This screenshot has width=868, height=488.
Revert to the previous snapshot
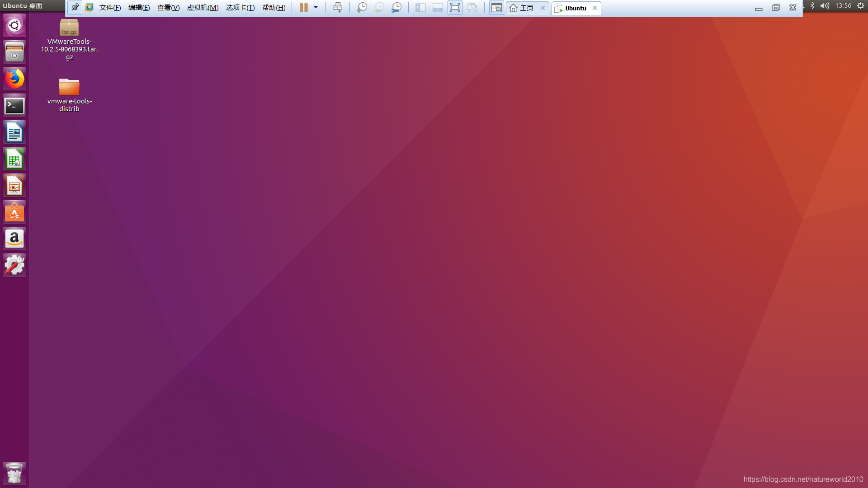[x=379, y=8]
